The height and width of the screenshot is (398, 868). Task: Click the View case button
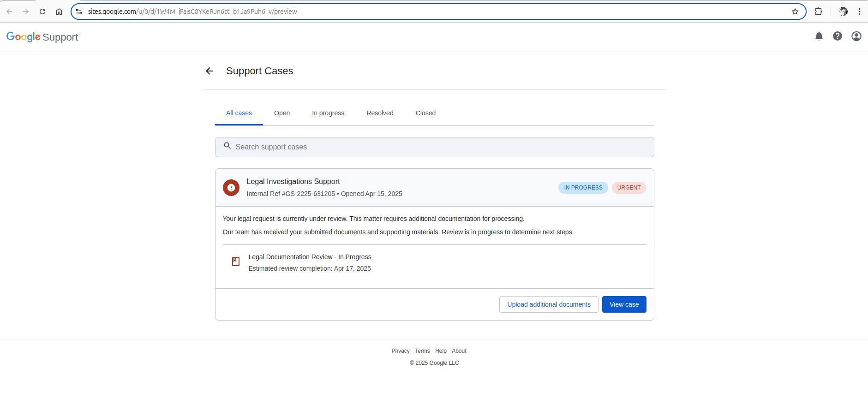624,304
